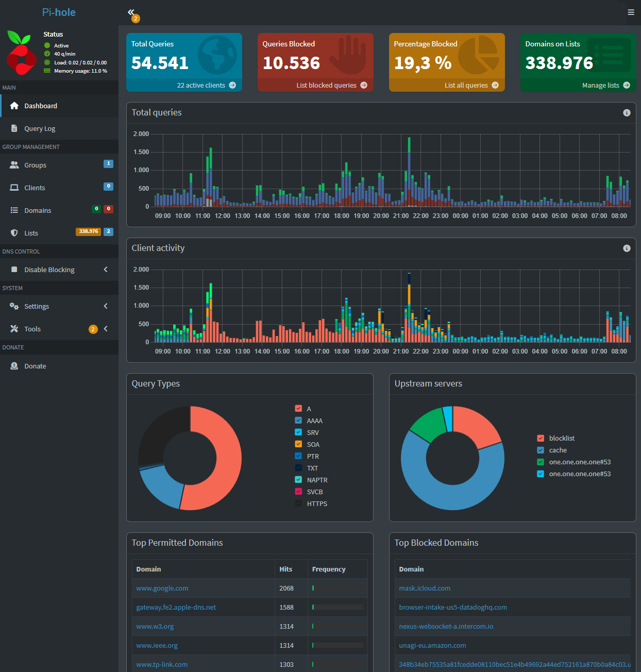Image resolution: width=641 pixels, height=672 pixels.
Task: Open mask.icloud.com blocked domain link
Action: (425, 588)
